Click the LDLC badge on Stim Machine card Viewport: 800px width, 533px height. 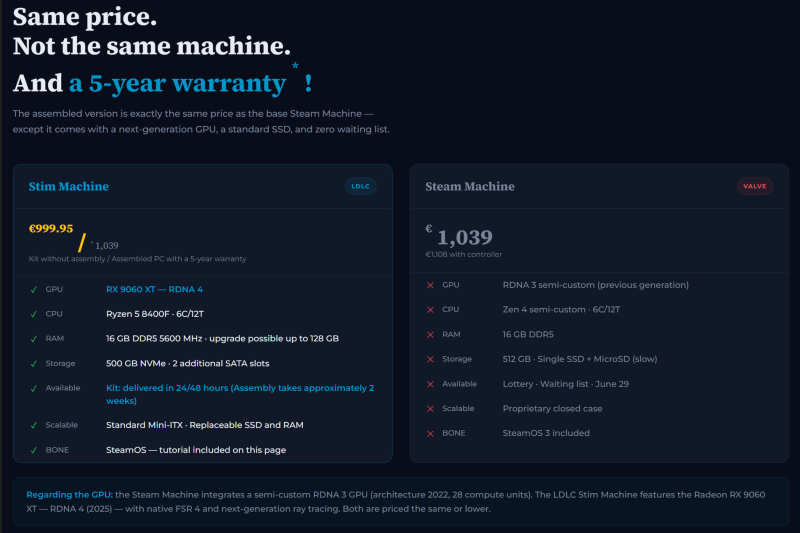click(361, 186)
